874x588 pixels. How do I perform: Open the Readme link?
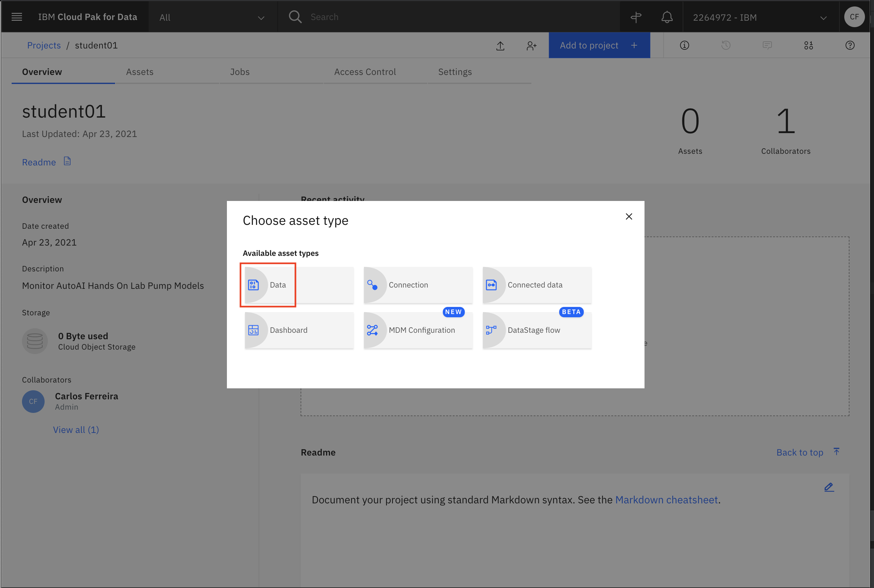(x=39, y=163)
